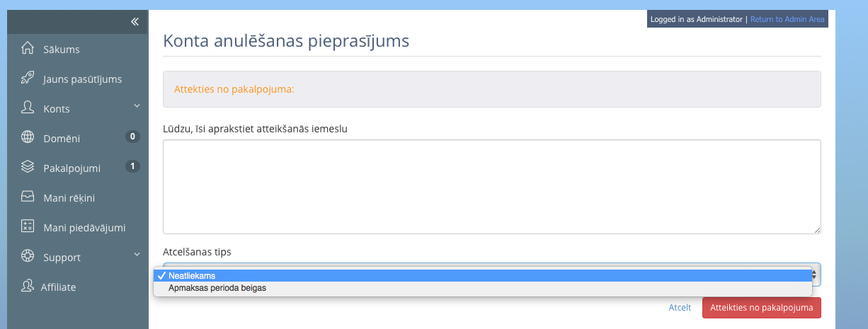
Task: Click the Mani rēķini inbox icon
Action: [x=28, y=197]
